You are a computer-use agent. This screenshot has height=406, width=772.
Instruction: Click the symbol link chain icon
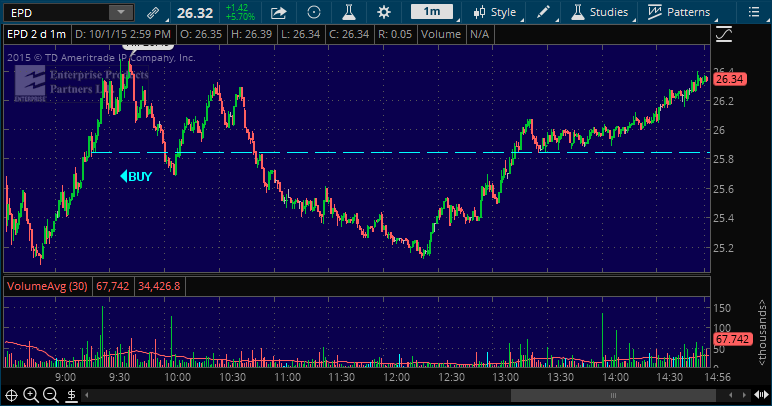tap(152, 13)
